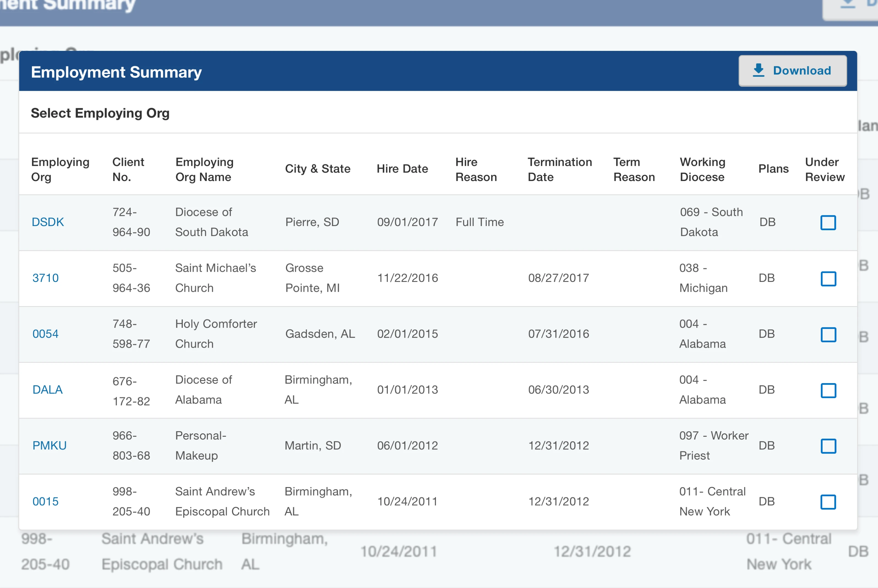Click the Termination Date column header
The width and height of the screenshot is (878, 588).
[x=560, y=169]
